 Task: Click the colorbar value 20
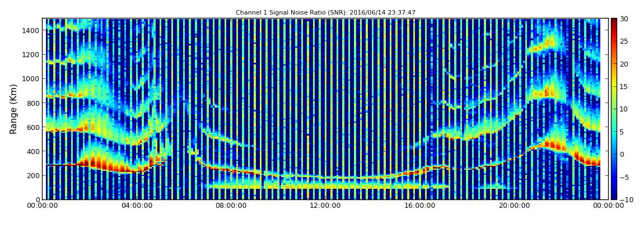point(624,64)
